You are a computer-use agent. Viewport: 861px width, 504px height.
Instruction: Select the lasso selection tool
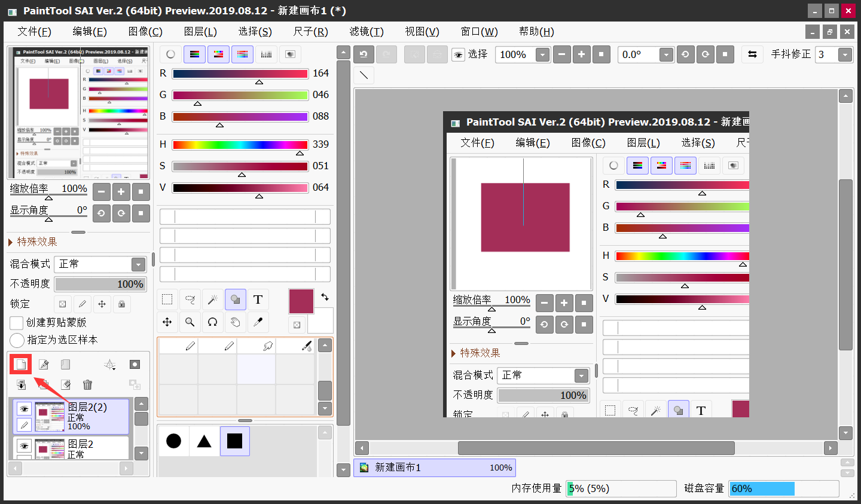coord(190,300)
